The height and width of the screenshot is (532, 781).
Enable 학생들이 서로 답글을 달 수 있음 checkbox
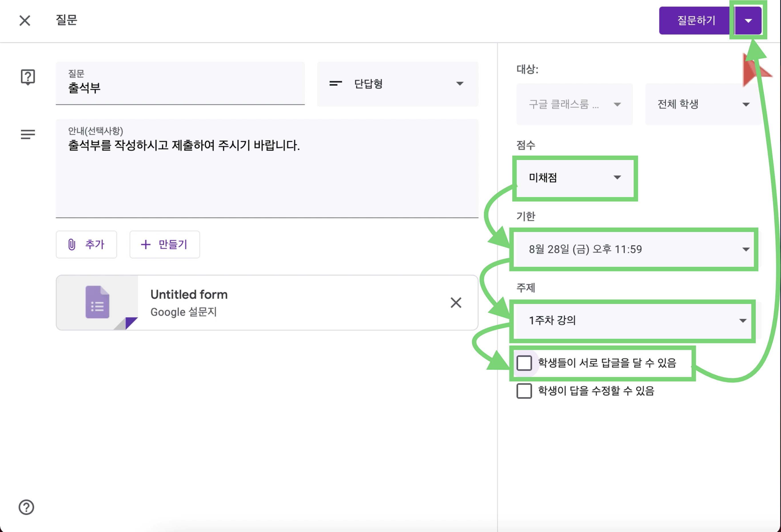(524, 363)
